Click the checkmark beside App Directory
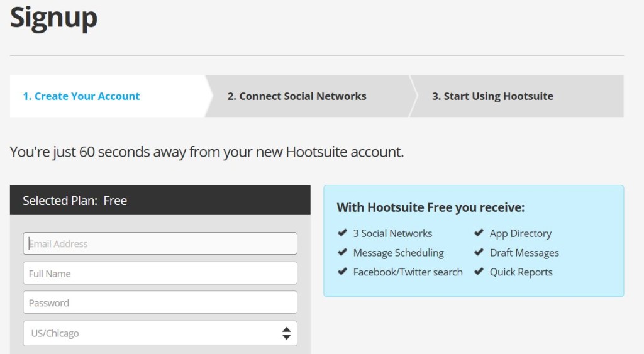The height and width of the screenshot is (354, 644). click(479, 233)
